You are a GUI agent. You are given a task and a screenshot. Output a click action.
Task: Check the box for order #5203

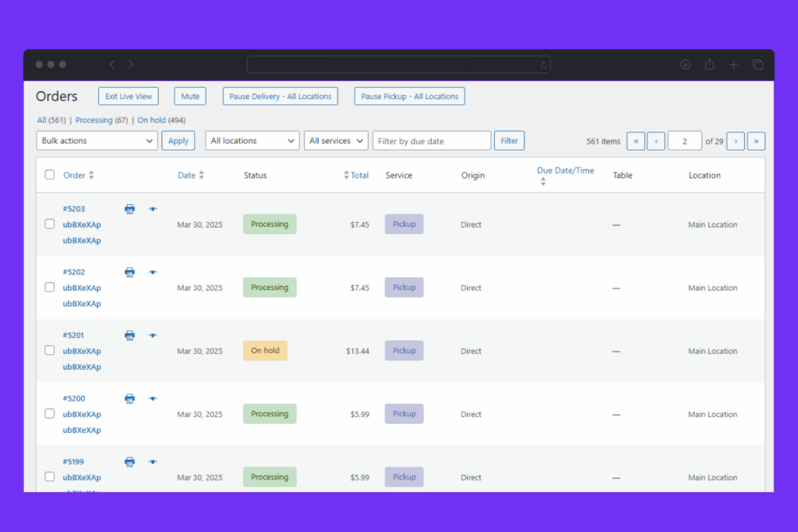click(50, 224)
